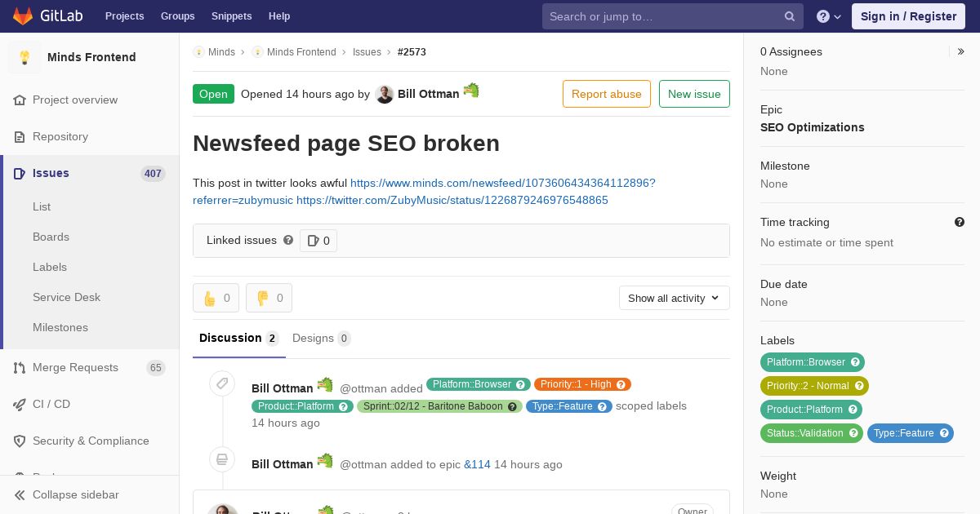Image resolution: width=980 pixels, height=514 pixels.
Task: Click the Priority::1 - High label in activity
Action: pyautogui.click(x=582, y=384)
